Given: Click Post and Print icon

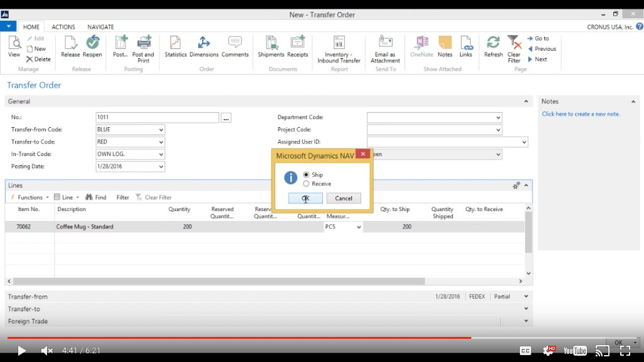Looking at the screenshot, I should coord(144,49).
